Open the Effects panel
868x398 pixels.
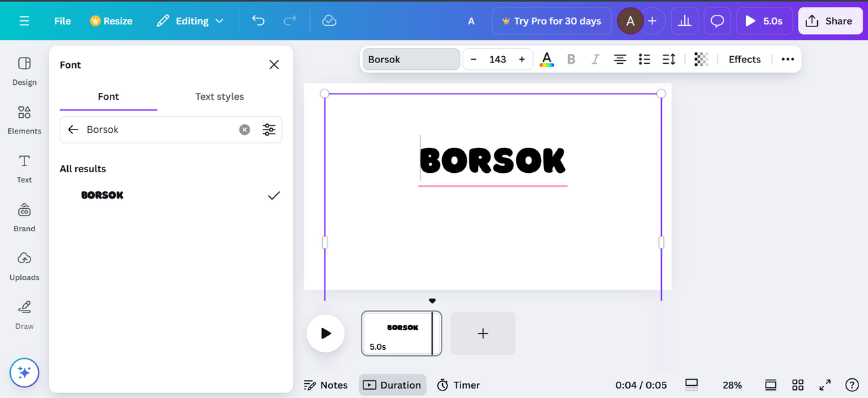tap(745, 60)
